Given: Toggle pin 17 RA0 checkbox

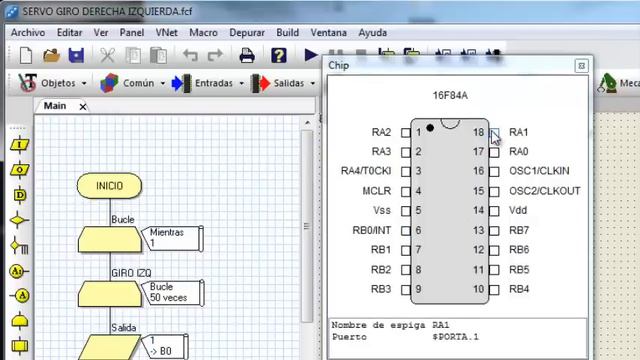Looking at the screenshot, I should (494, 153).
